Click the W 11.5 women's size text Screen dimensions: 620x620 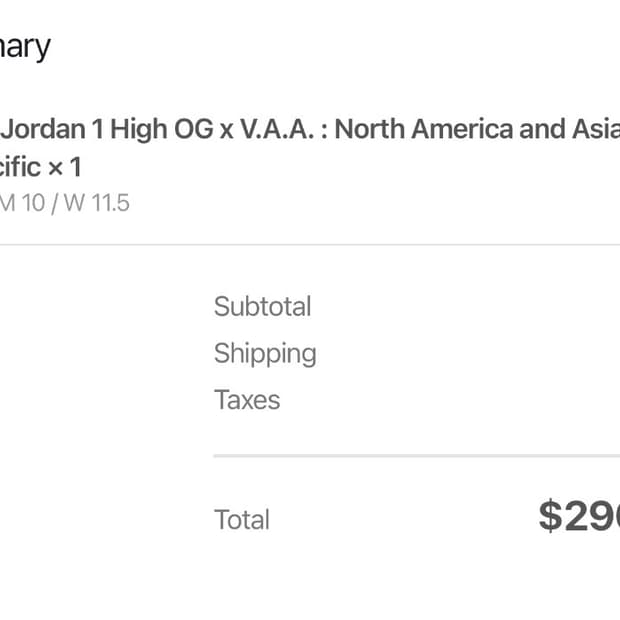pyautogui.click(x=97, y=203)
